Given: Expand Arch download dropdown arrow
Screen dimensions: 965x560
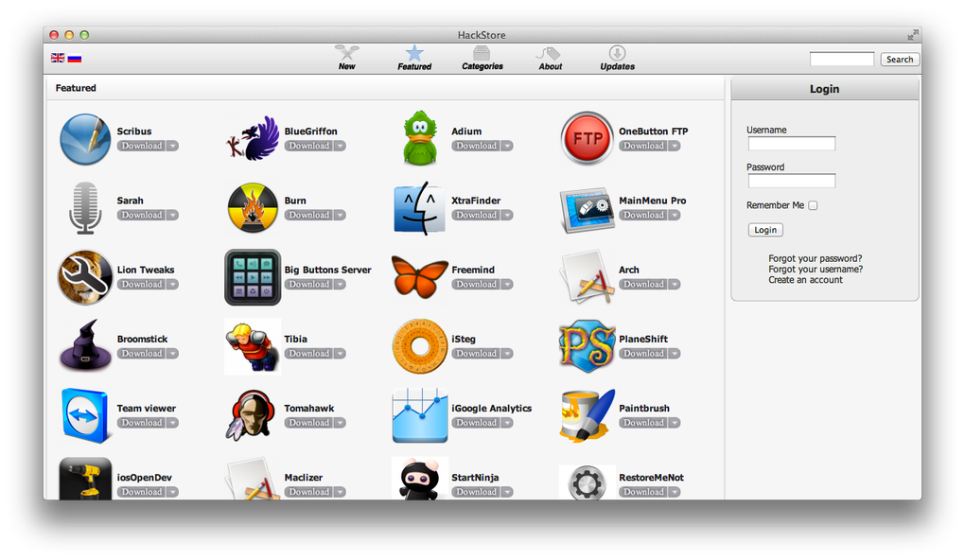Looking at the screenshot, I should [x=675, y=285].
